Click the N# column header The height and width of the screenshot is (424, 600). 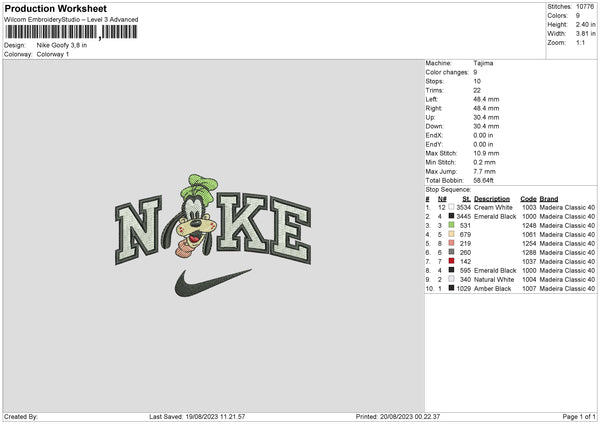click(x=442, y=199)
